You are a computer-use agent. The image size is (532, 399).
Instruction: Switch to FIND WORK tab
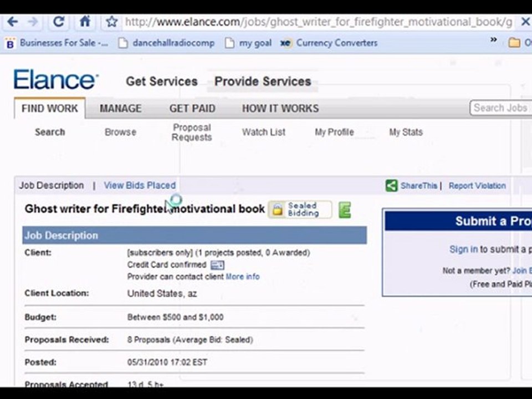49,109
